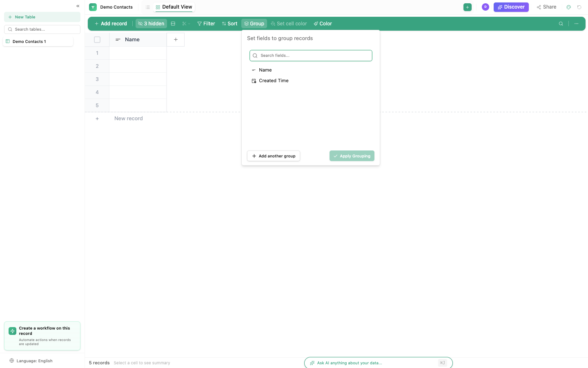
Task: Click New Table in the sidebar
Action: (x=42, y=17)
